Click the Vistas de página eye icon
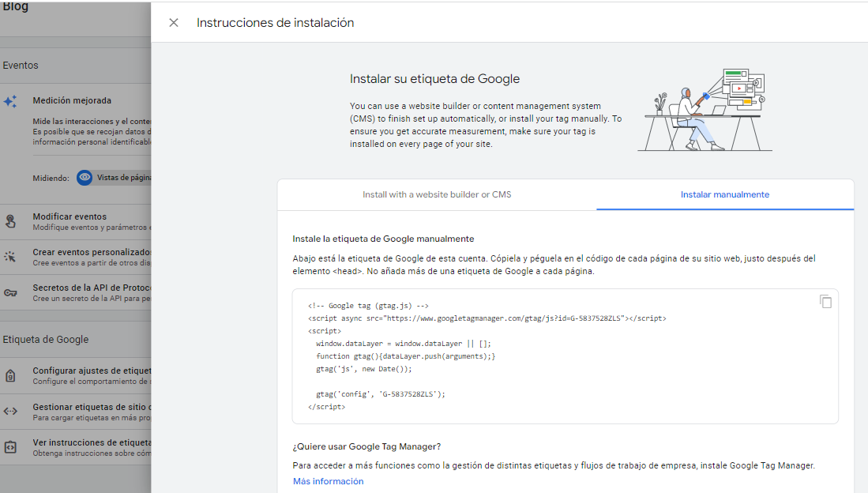The width and height of the screenshot is (868, 493). [85, 178]
